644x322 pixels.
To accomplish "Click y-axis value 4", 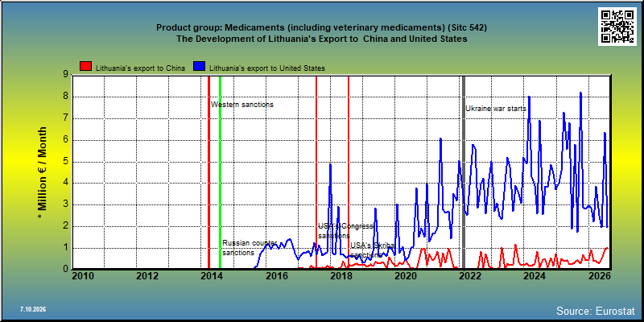I will point(65,184).
